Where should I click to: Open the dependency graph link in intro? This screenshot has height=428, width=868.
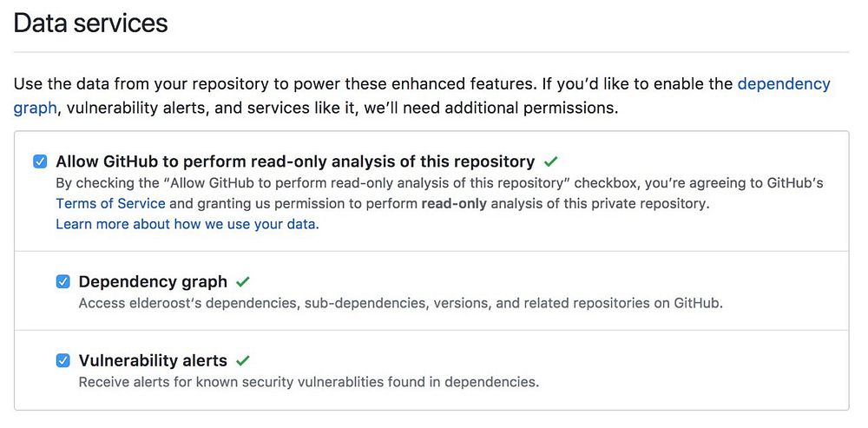[x=783, y=84]
